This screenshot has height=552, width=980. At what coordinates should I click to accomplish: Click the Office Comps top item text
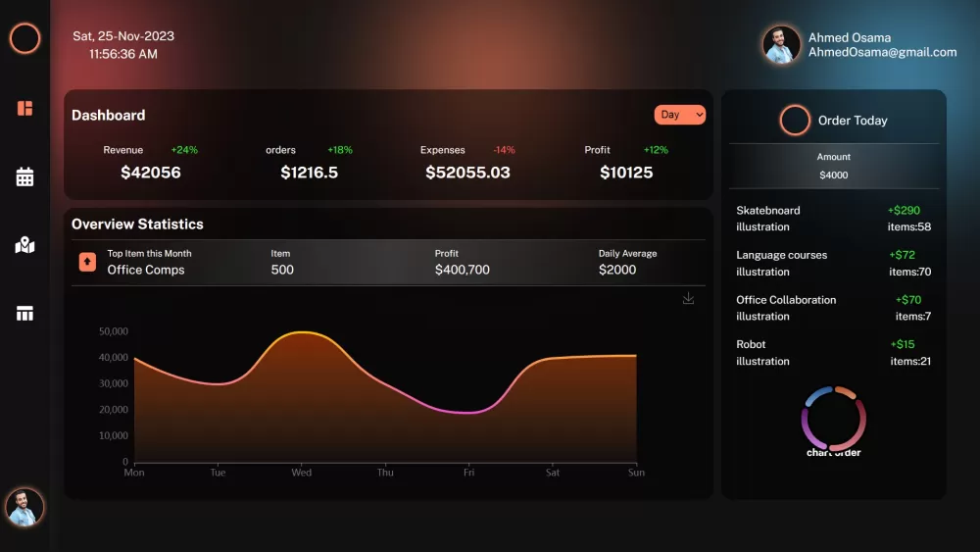click(x=146, y=270)
